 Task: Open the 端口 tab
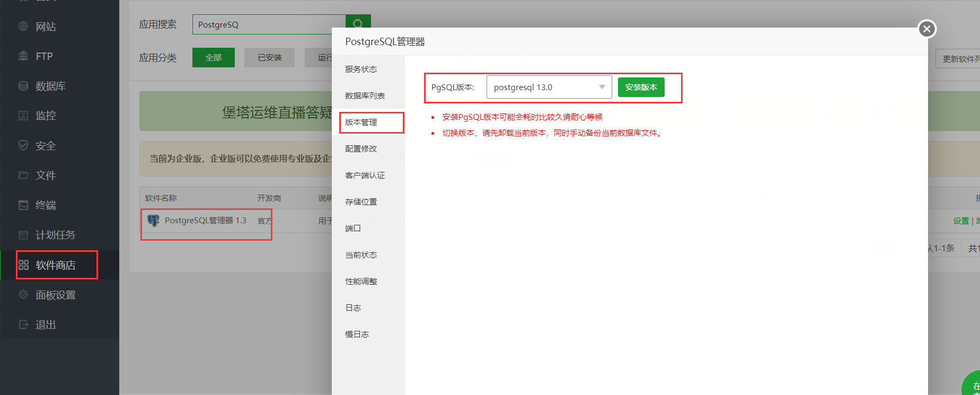(x=368, y=229)
